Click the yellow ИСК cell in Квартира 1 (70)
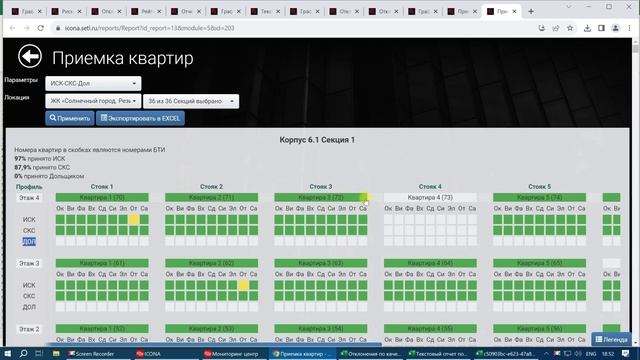640x360 pixels. coord(133,220)
